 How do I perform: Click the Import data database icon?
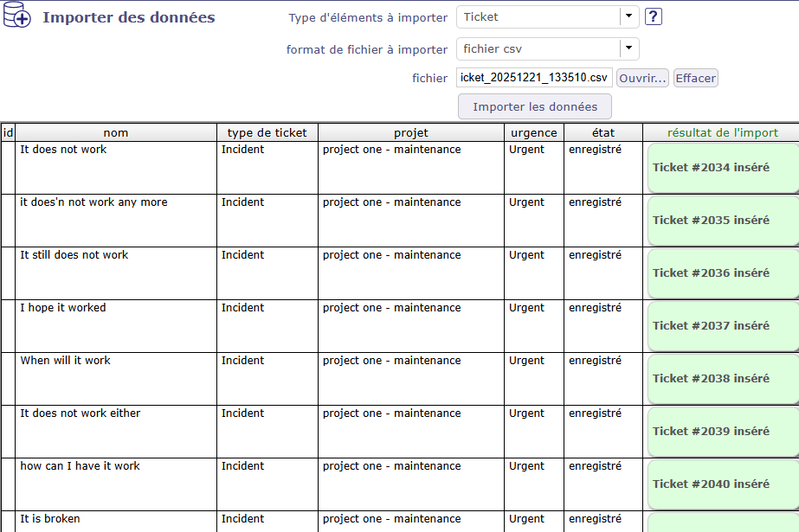(17, 18)
